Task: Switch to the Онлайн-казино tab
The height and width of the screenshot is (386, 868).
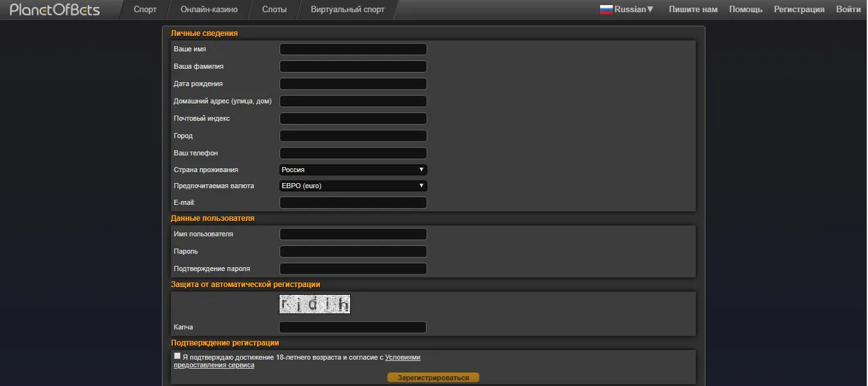Action: [x=209, y=10]
